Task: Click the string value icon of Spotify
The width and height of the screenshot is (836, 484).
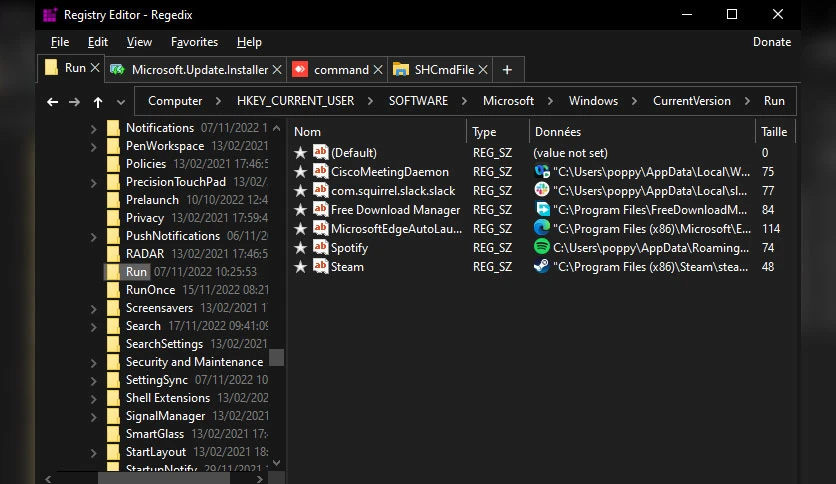Action: (x=320, y=246)
